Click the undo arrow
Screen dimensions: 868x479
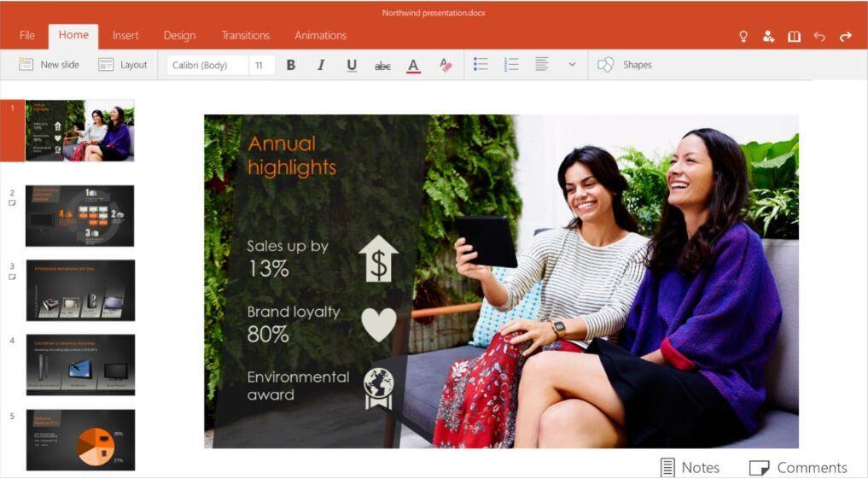pyautogui.click(x=819, y=36)
